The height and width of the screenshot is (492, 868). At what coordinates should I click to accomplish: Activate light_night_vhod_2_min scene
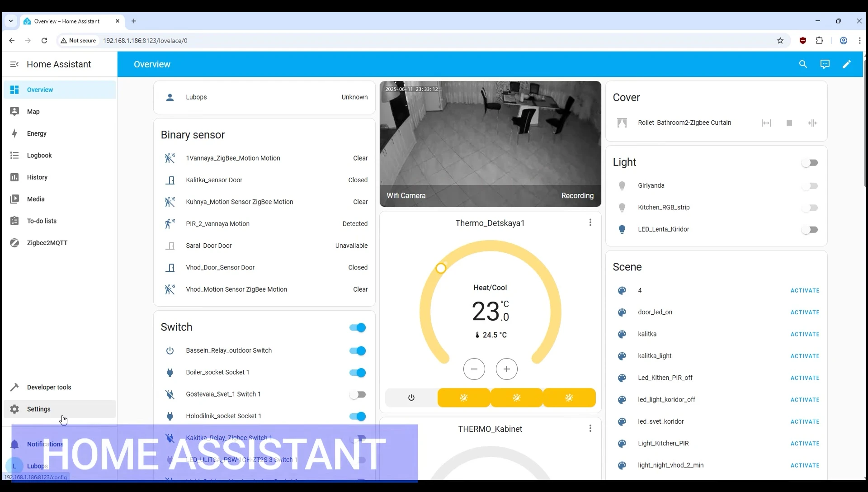pos(805,466)
